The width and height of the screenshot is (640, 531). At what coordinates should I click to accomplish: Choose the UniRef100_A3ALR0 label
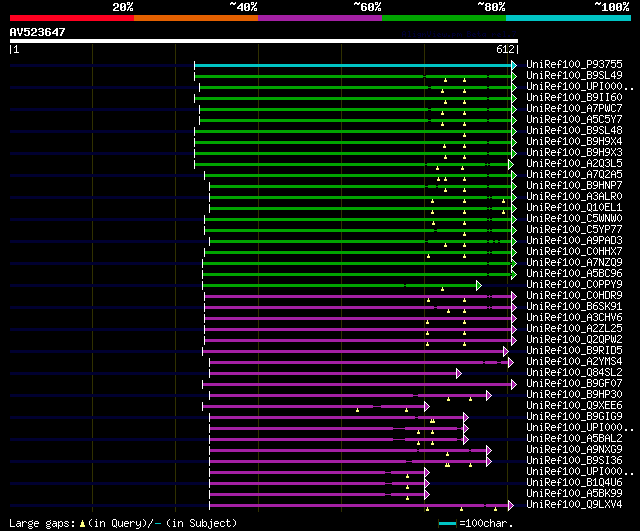tap(574, 197)
